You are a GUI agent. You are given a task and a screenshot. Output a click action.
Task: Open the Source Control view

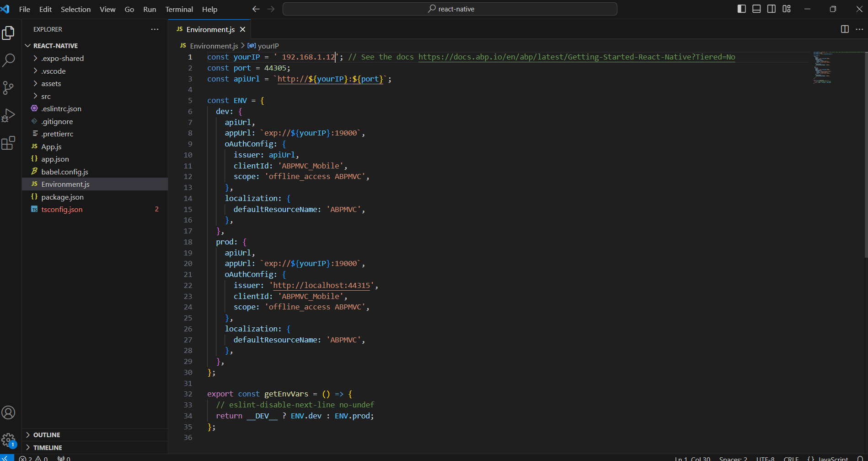tap(9, 87)
